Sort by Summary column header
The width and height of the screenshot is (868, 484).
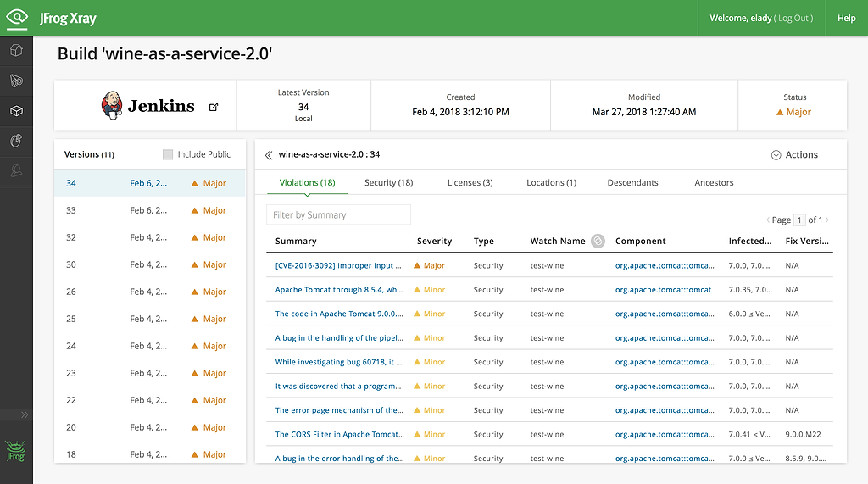coord(296,241)
